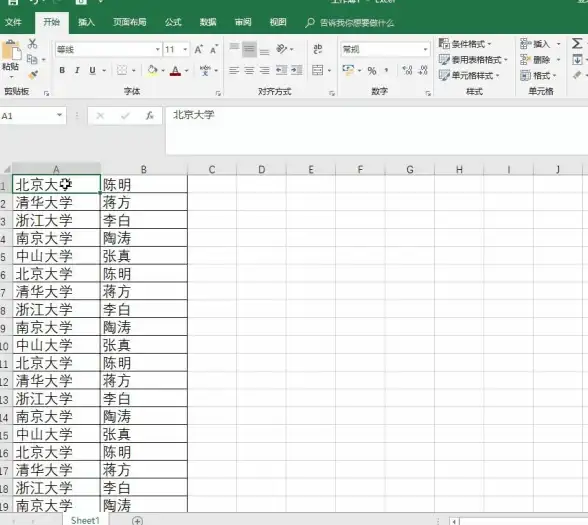Open the underline style dropdown arrow
Screen dimensions: 588x525
point(104,70)
